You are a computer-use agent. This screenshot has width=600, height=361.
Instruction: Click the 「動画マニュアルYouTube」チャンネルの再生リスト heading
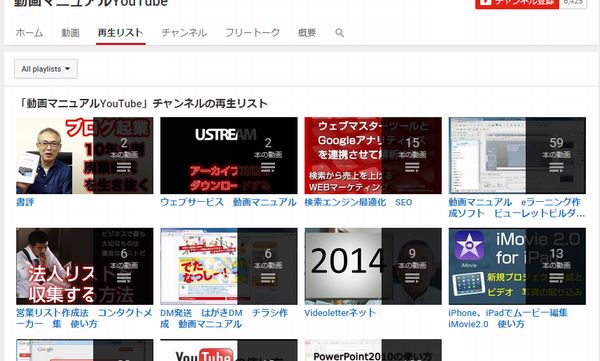pyautogui.click(x=142, y=103)
